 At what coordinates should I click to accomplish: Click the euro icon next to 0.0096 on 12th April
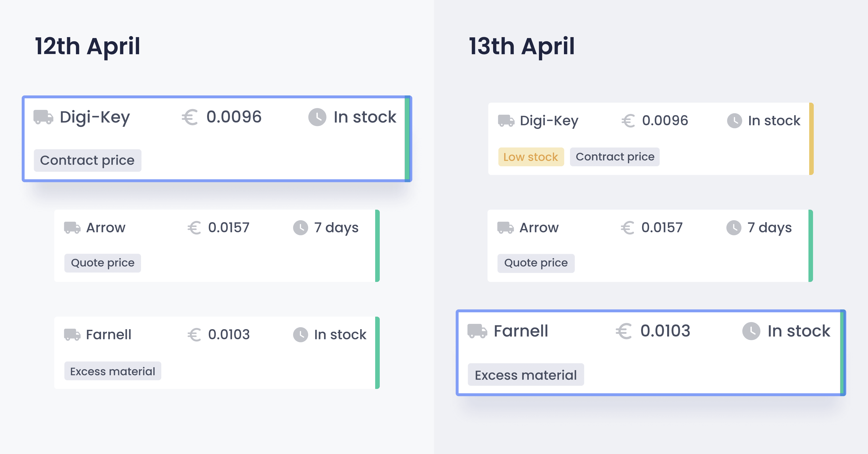[190, 117]
